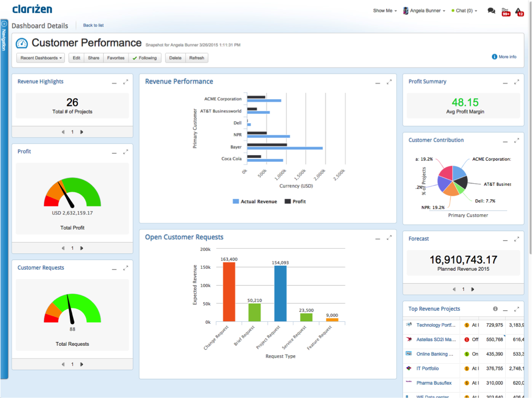Click the info icon on Top Revenue Projects
The image size is (532, 398).
(495, 309)
